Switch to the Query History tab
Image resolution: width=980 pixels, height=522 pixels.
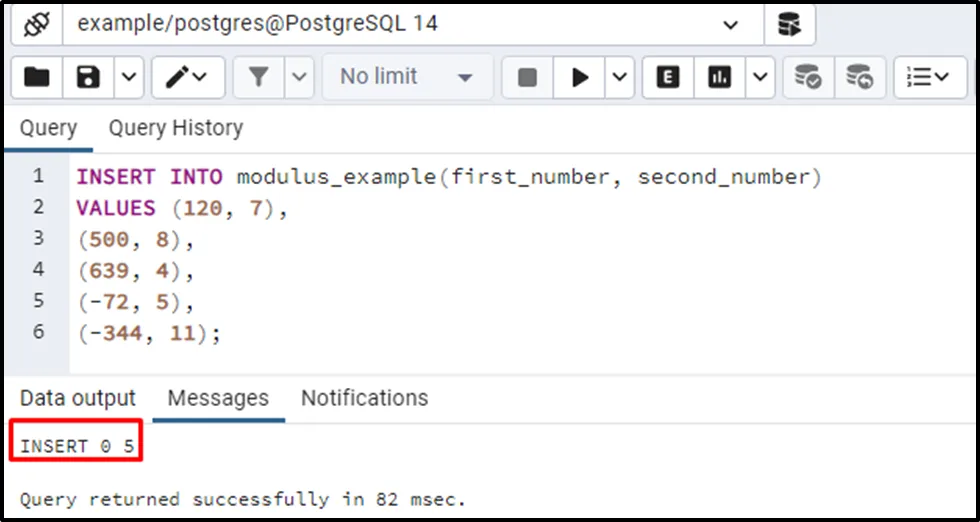175,128
